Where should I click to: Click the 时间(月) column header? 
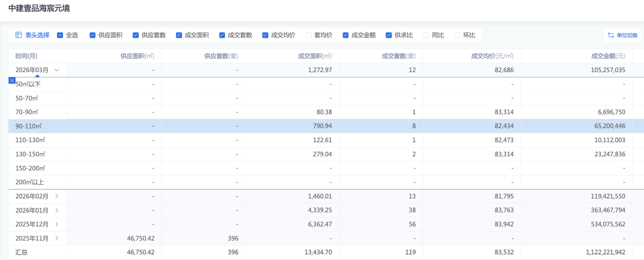(26, 56)
